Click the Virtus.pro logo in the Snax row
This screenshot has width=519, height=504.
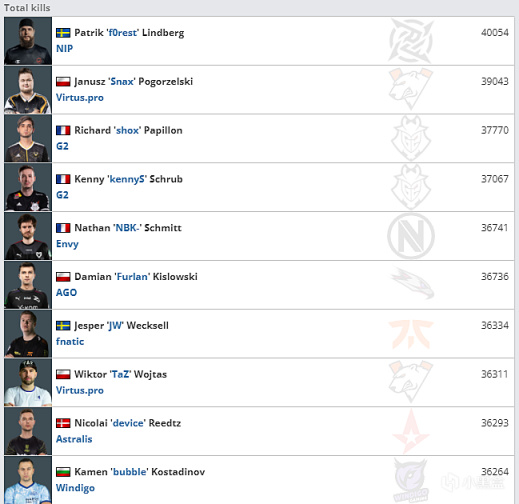[411, 89]
